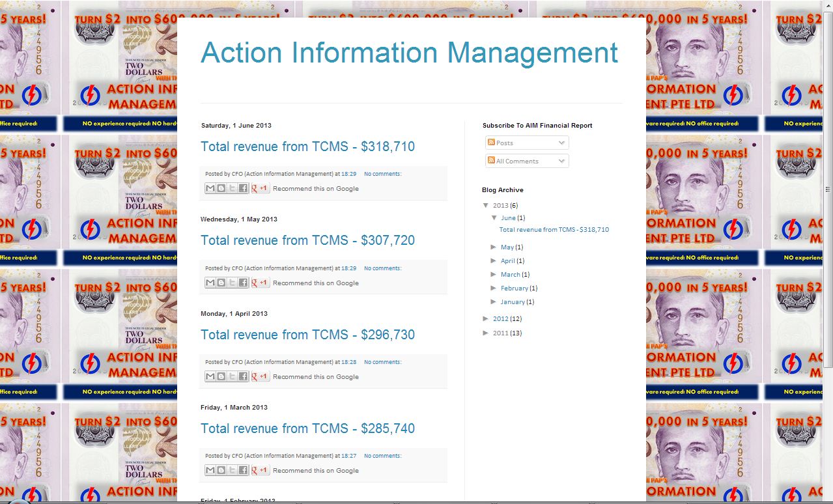Open the February archive link

[514, 288]
